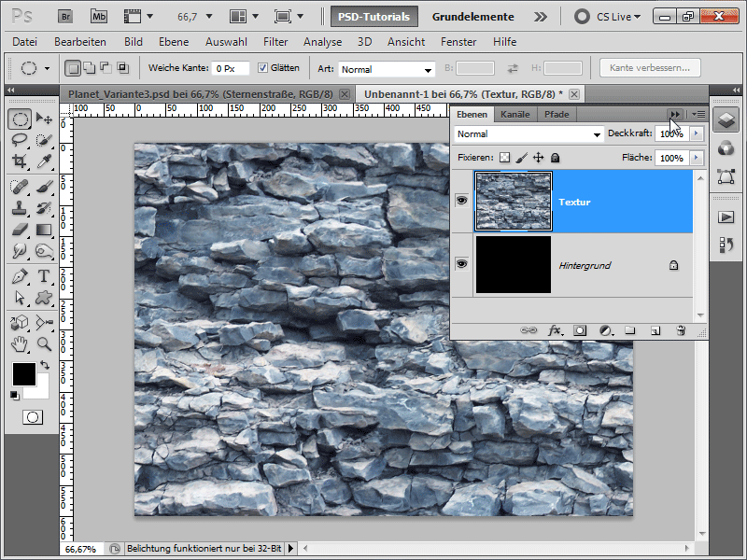Toggle Quick Mask mode
This screenshot has height=560, width=747.
click(33, 417)
